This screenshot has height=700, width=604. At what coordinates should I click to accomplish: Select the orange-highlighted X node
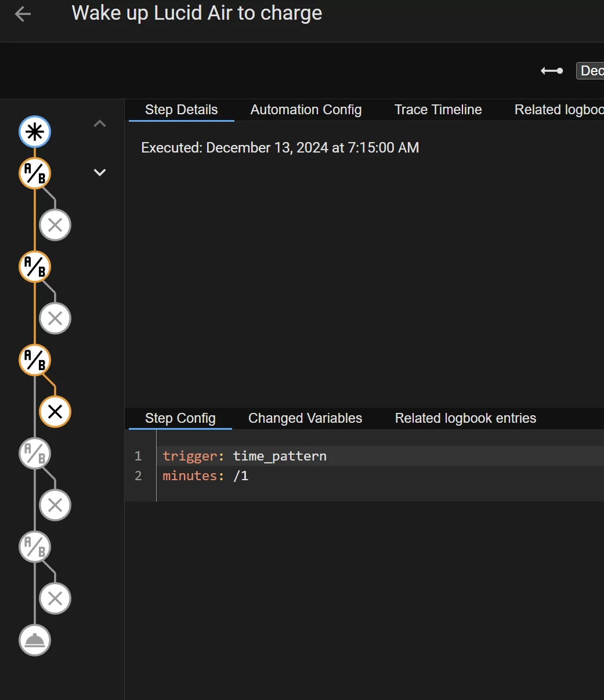pos(55,412)
